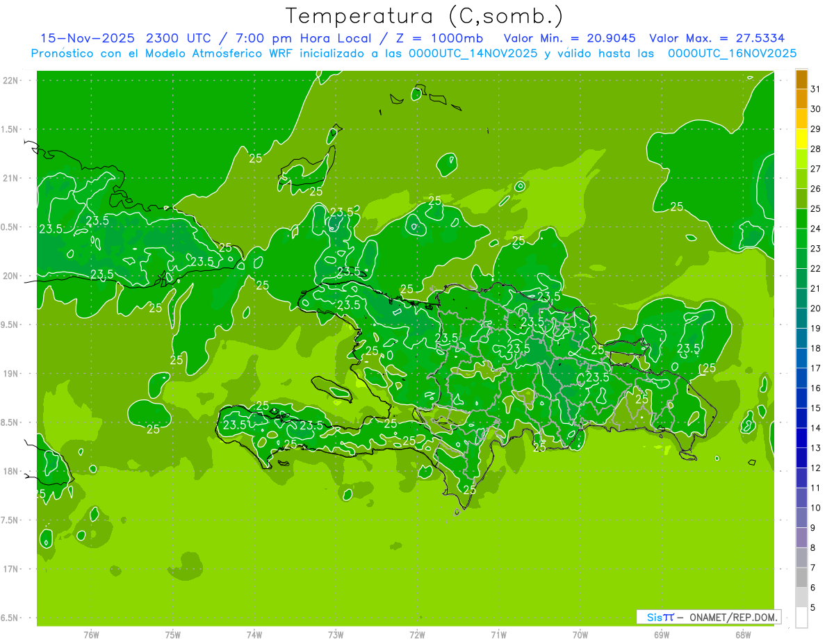Select the purple legend band between 9 and 10
The width and height of the screenshot is (834, 644).
tap(801, 518)
